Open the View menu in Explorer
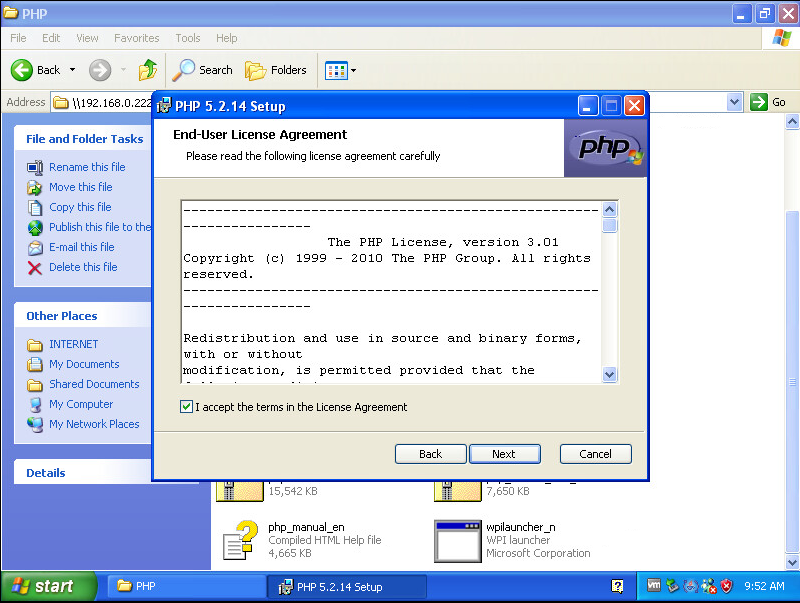This screenshot has width=800, height=603. point(87,38)
